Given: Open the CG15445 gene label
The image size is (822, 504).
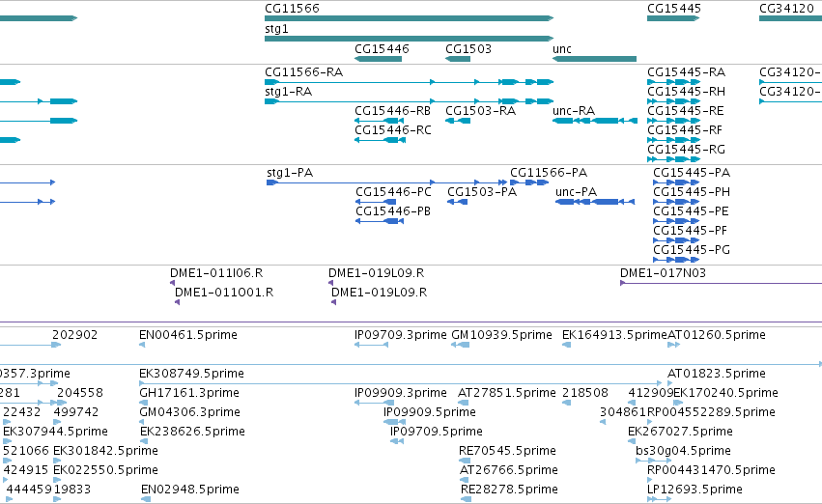Looking at the screenshot, I should 673,9.
